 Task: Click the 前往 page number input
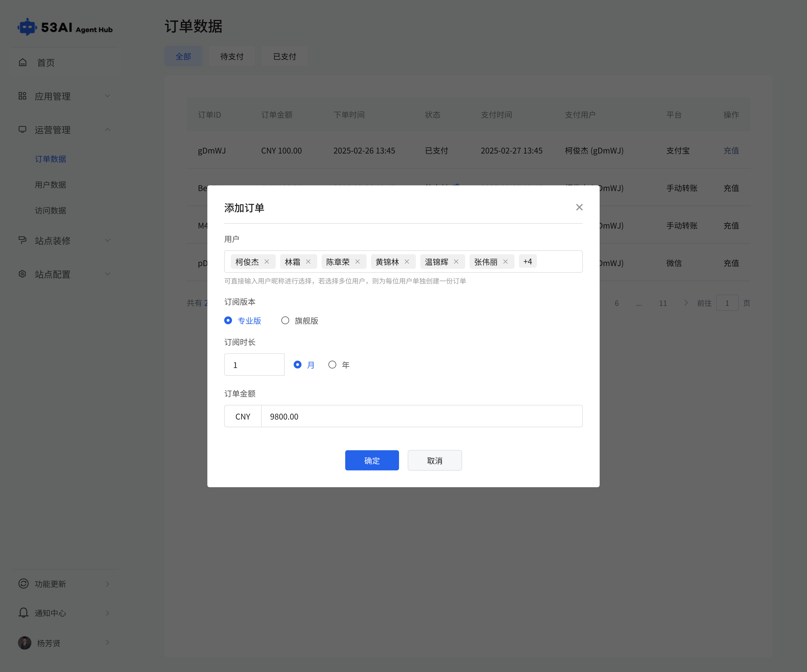727,303
